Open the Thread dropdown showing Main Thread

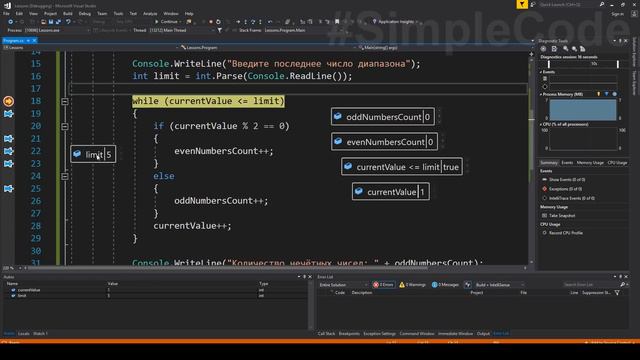pos(182,30)
